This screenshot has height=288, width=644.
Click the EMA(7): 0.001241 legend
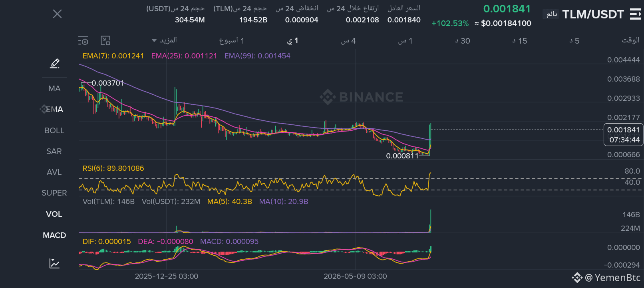click(x=113, y=56)
